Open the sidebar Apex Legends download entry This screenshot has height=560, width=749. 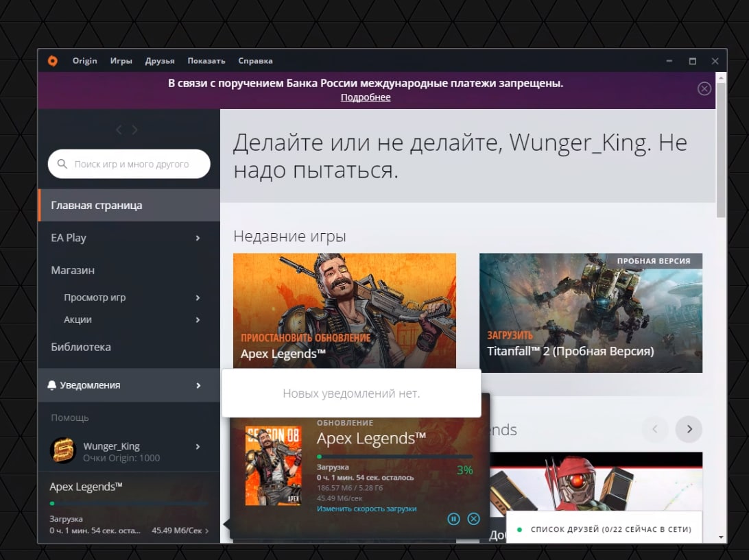129,507
